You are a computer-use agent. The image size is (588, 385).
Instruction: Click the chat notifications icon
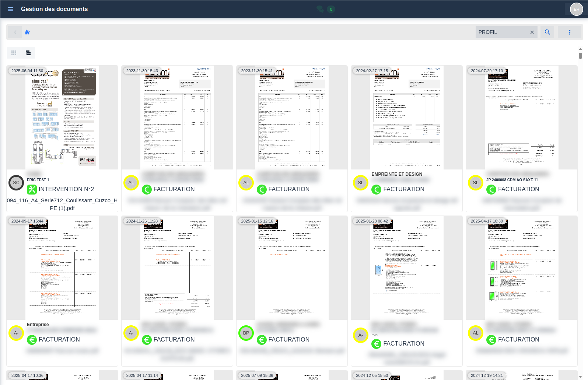pyautogui.click(x=320, y=9)
